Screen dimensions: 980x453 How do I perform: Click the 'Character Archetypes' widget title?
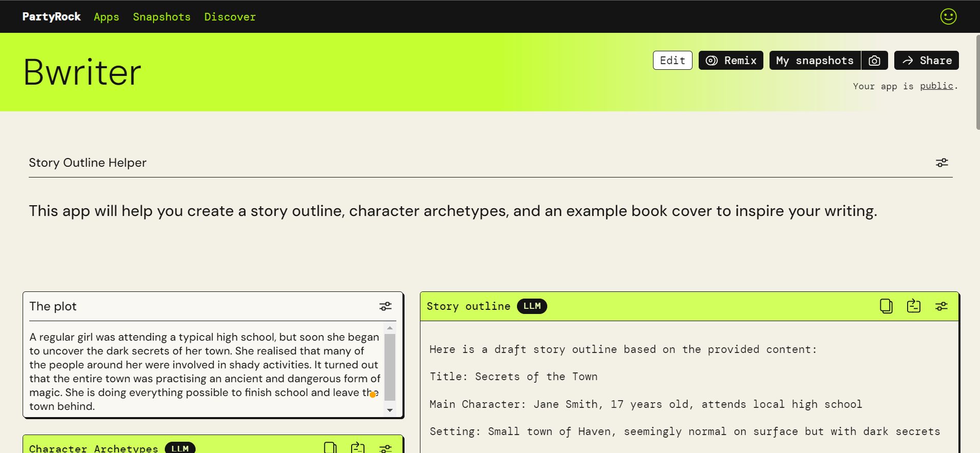(x=93, y=448)
